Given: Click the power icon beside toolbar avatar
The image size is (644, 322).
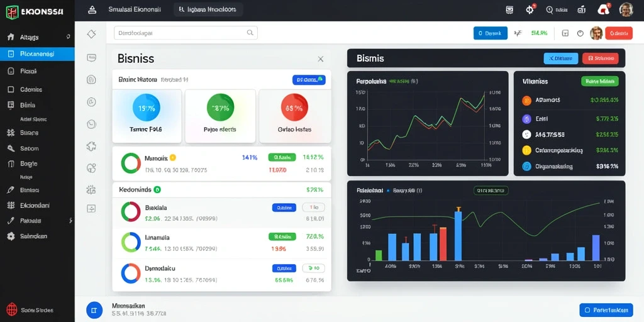Looking at the screenshot, I should tap(580, 33).
